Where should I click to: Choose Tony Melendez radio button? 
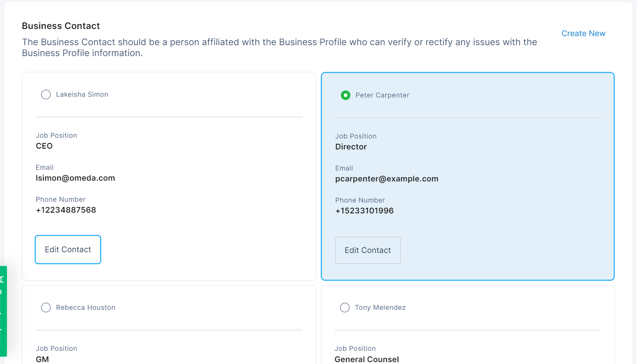(345, 308)
